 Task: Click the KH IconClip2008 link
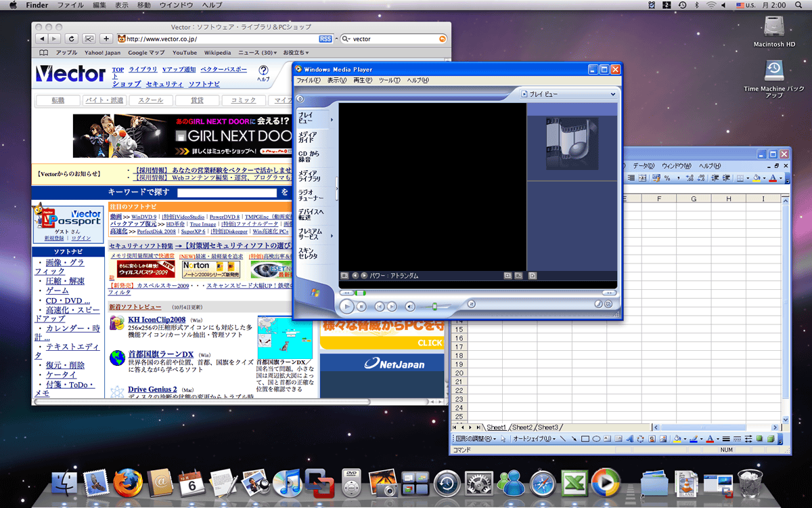click(157, 320)
